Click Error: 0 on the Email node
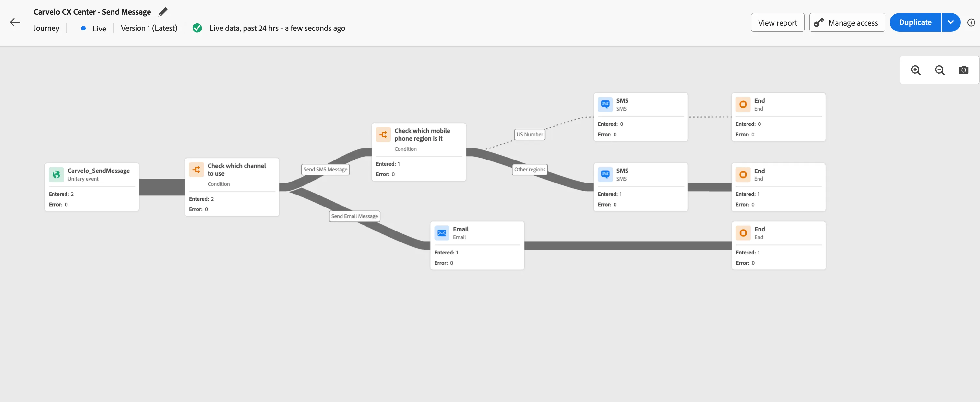Image resolution: width=980 pixels, height=402 pixels. click(x=444, y=263)
